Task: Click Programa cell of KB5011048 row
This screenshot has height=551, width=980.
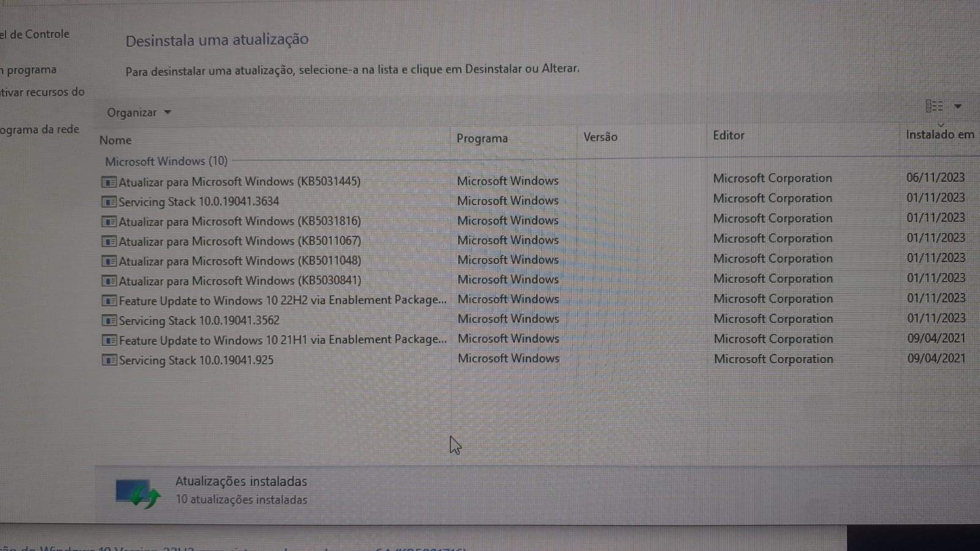Action: pyautogui.click(x=508, y=260)
